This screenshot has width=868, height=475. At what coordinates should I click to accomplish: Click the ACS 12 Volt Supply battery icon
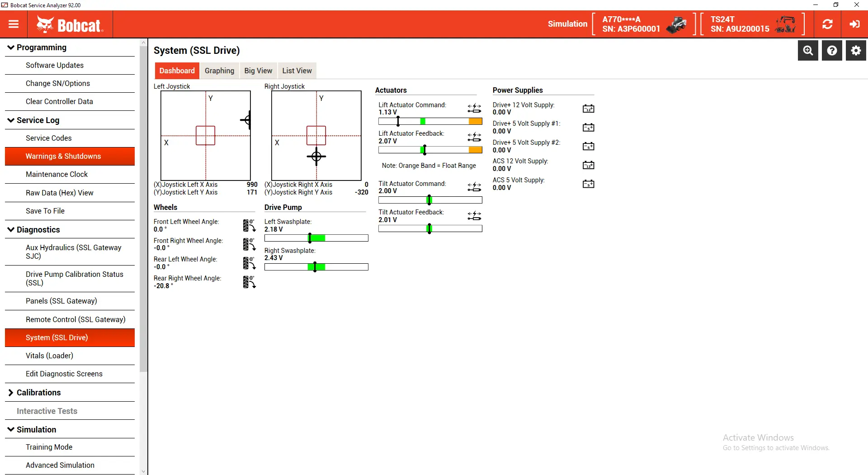tap(588, 165)
